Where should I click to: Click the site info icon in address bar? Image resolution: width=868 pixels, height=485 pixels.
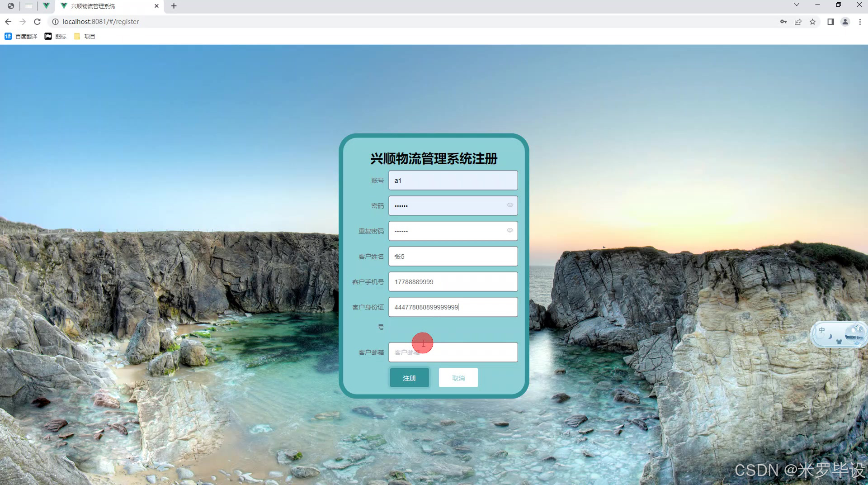pyautogui.click(x=55, y=22)
